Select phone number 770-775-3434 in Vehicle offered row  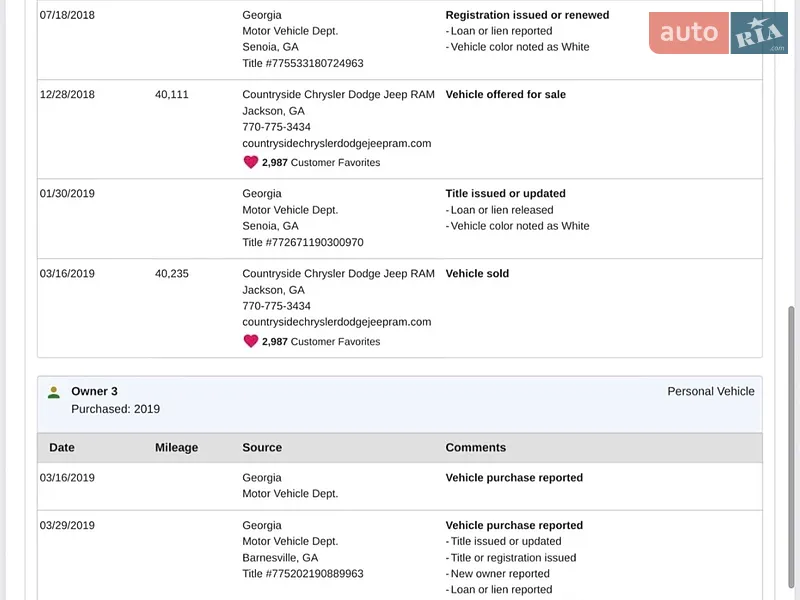coord(277,127)
